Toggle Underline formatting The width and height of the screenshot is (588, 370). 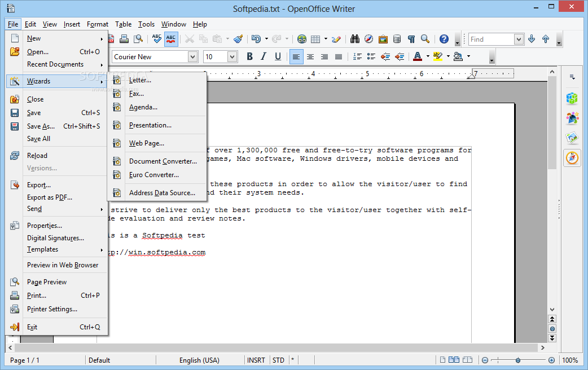(278, 56)
